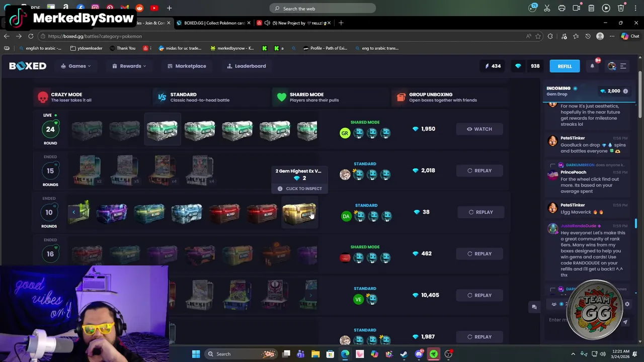Open the Games dropdown menu

[76, 66]
